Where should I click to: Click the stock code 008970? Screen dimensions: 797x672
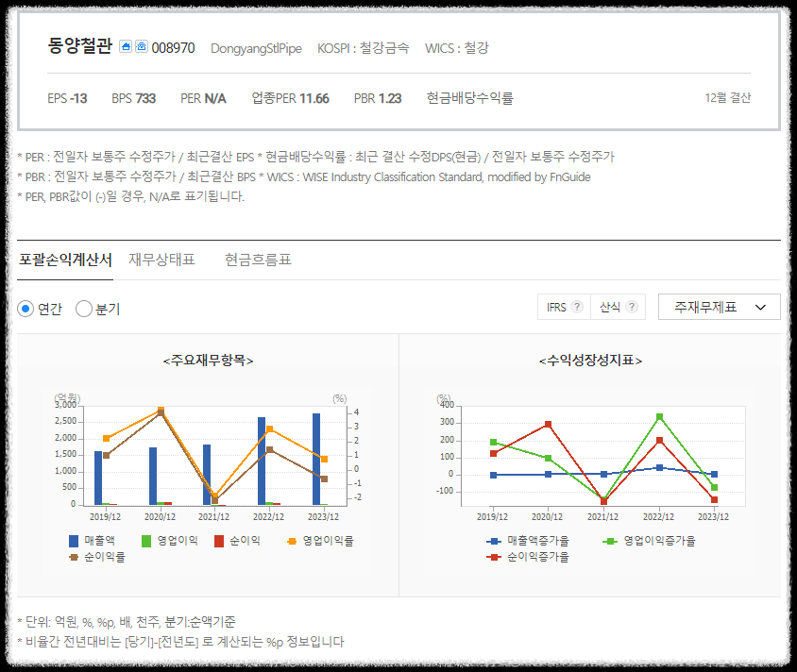point(174,48)
